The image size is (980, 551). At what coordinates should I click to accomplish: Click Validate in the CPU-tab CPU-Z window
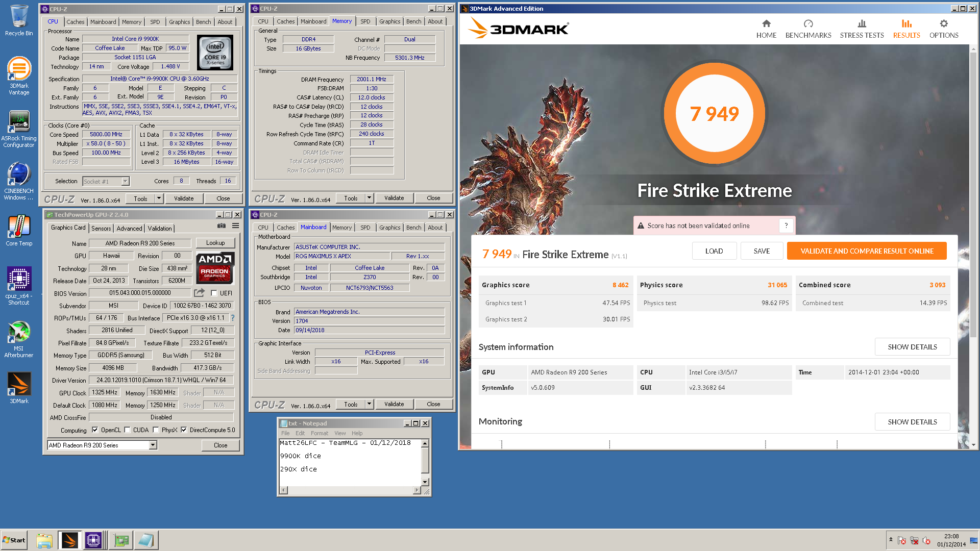pos(184,198)
